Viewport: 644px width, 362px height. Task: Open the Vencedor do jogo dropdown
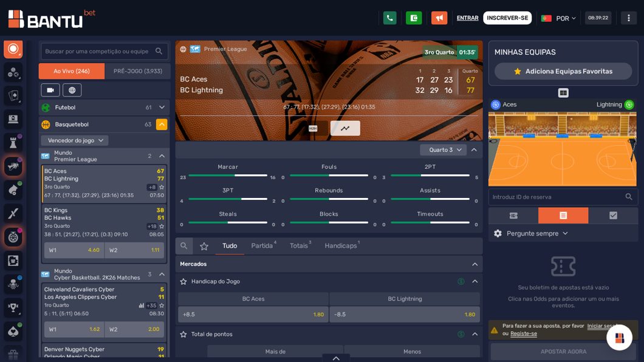coord(74,140)
